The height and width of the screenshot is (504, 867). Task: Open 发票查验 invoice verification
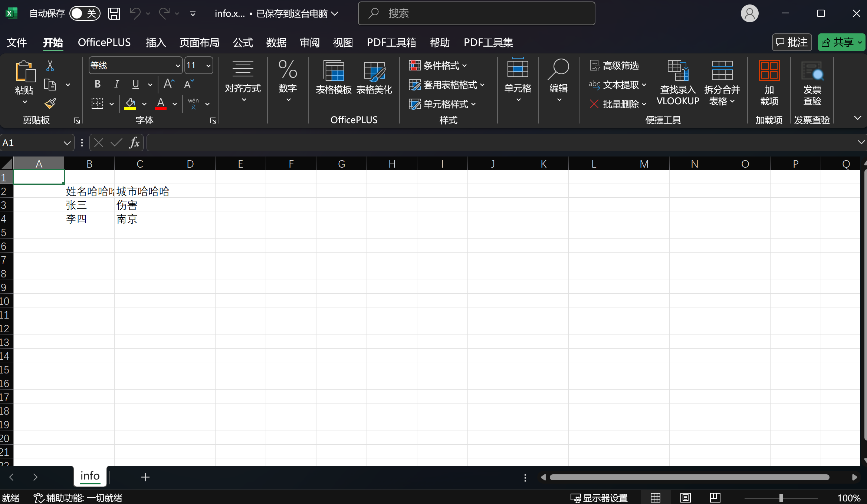pos(812,83)
